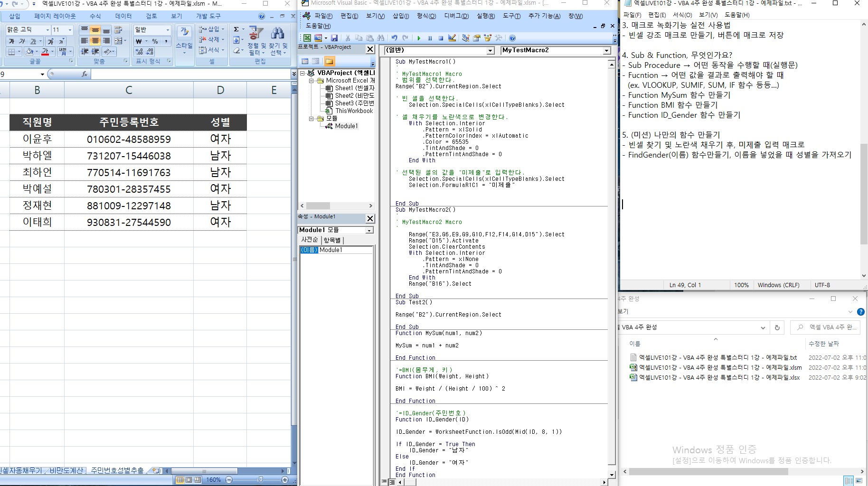Collapse the VBAProject tree node
Screen dimensions: 868x486
click(302, 73)
